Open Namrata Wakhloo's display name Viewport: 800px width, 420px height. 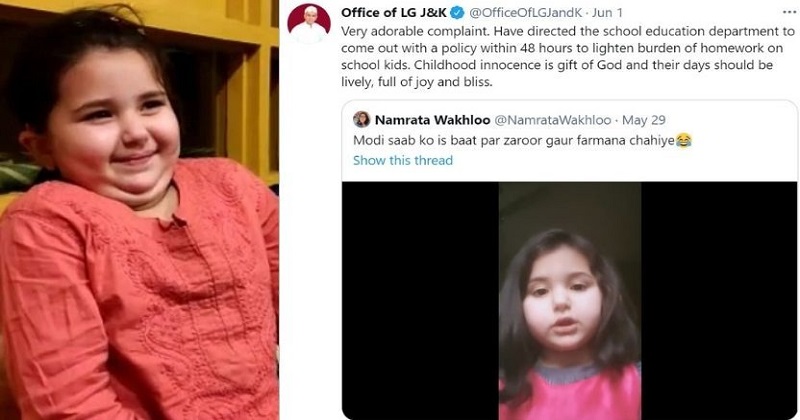tap(432, 120)
